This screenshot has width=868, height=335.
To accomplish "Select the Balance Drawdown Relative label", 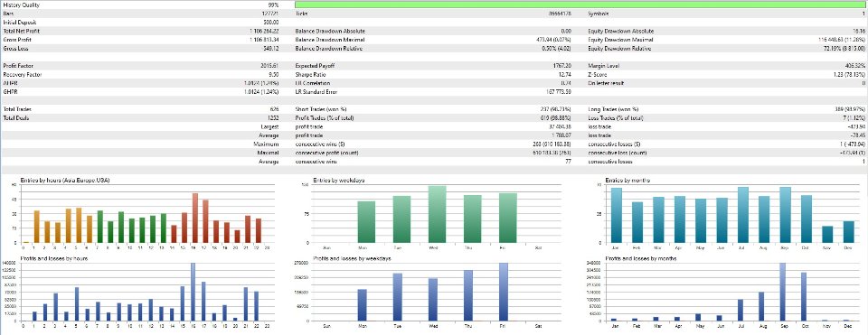I will coord(329,49).
